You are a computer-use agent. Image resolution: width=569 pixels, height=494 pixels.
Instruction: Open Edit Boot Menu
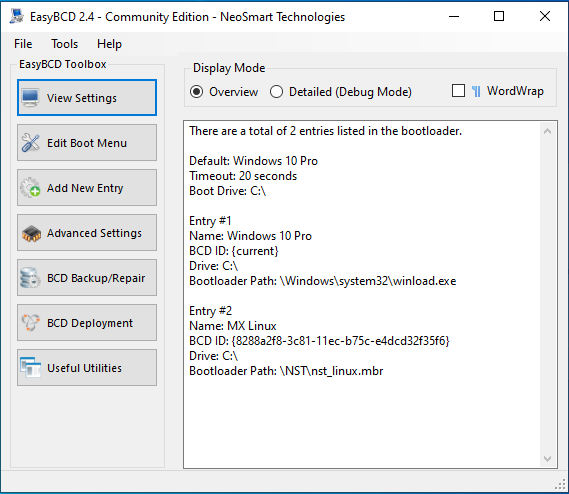(x=87, y=143)
